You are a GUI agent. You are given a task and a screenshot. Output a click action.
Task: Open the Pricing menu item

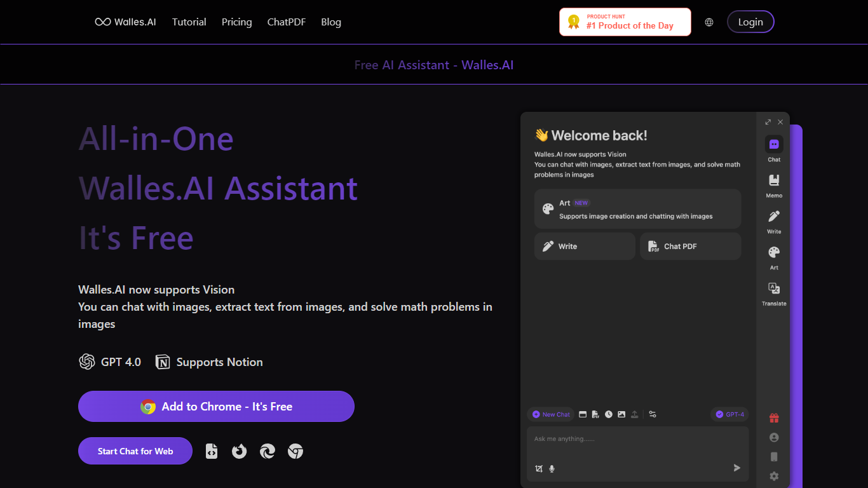[x=237, y=22]
